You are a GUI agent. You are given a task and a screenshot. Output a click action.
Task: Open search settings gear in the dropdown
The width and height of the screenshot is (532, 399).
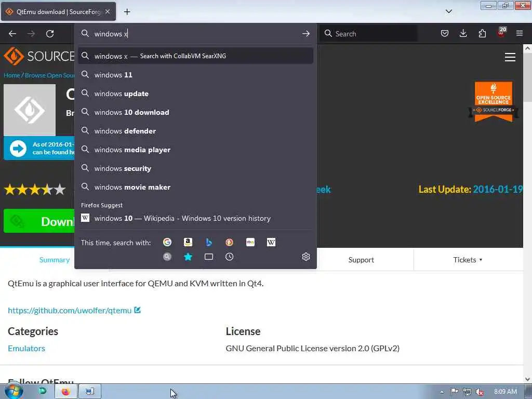[x=305, y=257]
